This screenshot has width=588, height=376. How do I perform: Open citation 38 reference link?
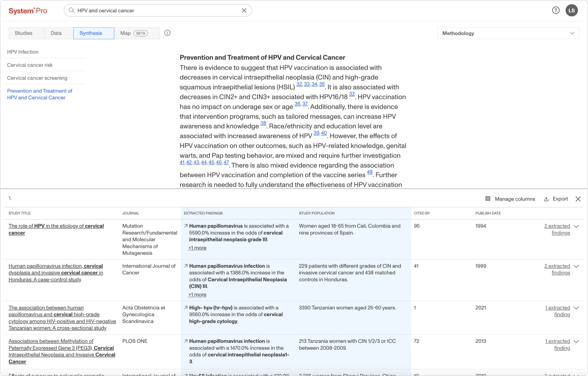[263, 123]
